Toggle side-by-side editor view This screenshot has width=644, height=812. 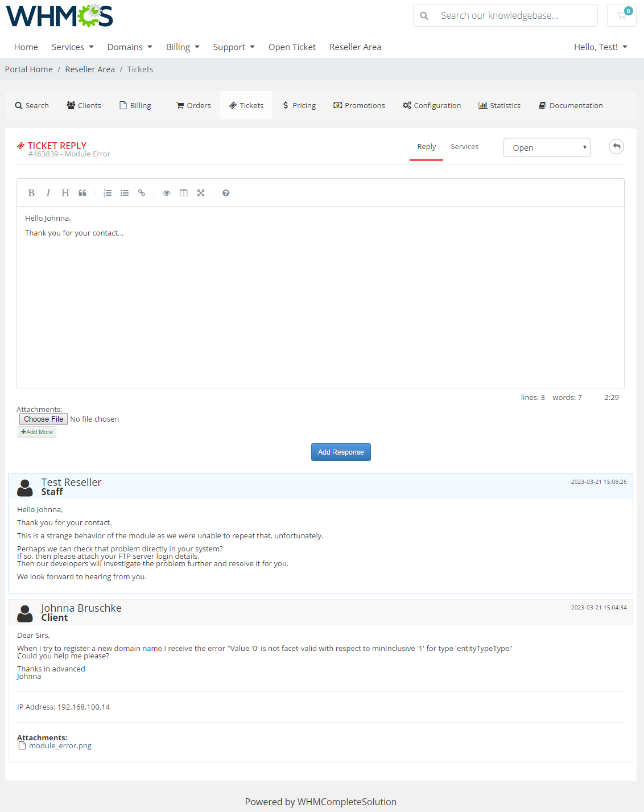pos(184,193)
